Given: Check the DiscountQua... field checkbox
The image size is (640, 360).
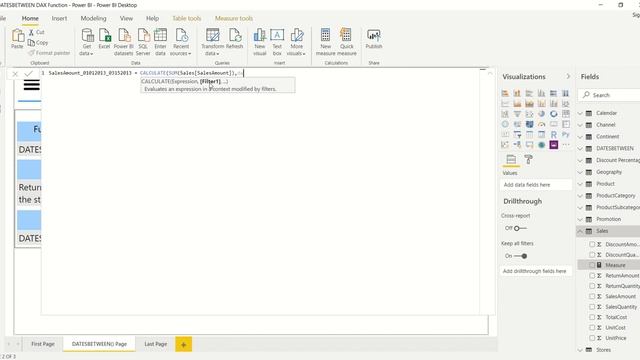Looking at the screenshot, I should coord(592,255).
